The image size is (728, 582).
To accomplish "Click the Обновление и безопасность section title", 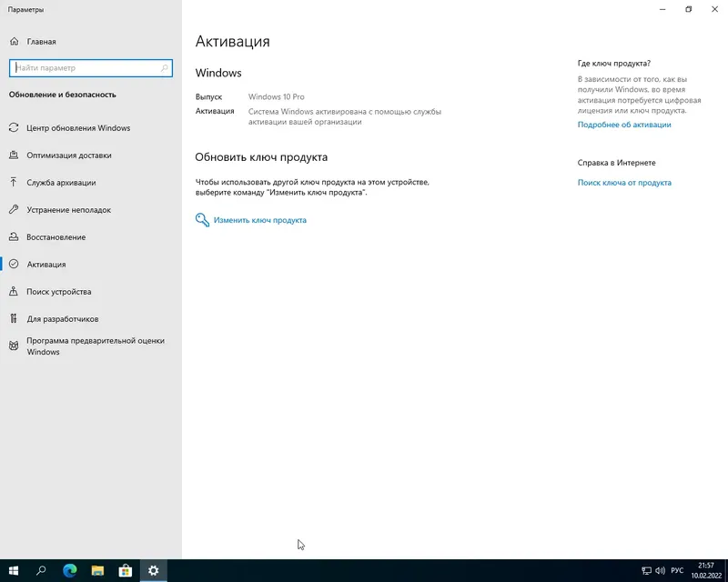I will pyautogui.click(x=62, y=95).
